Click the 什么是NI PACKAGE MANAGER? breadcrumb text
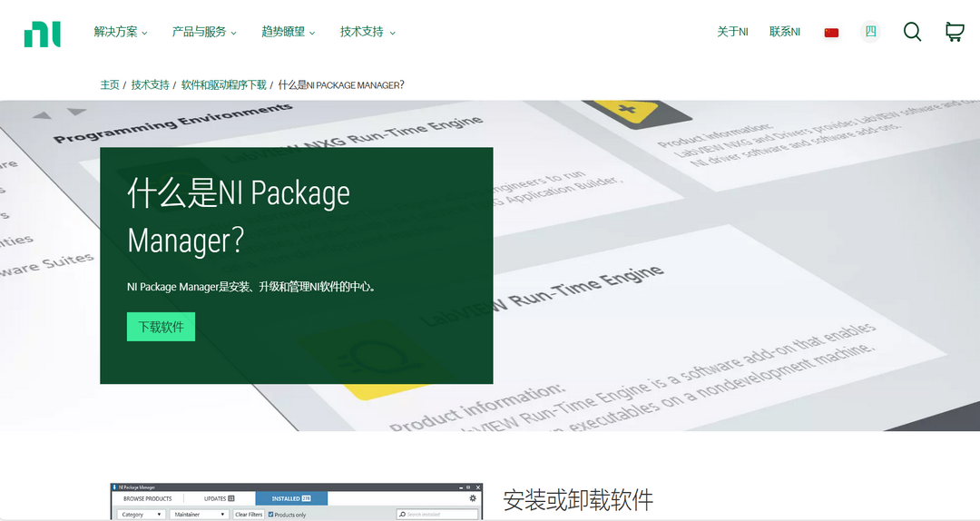Image resolution: width=980 pixels, height=521 pixels. pos(341,84)
